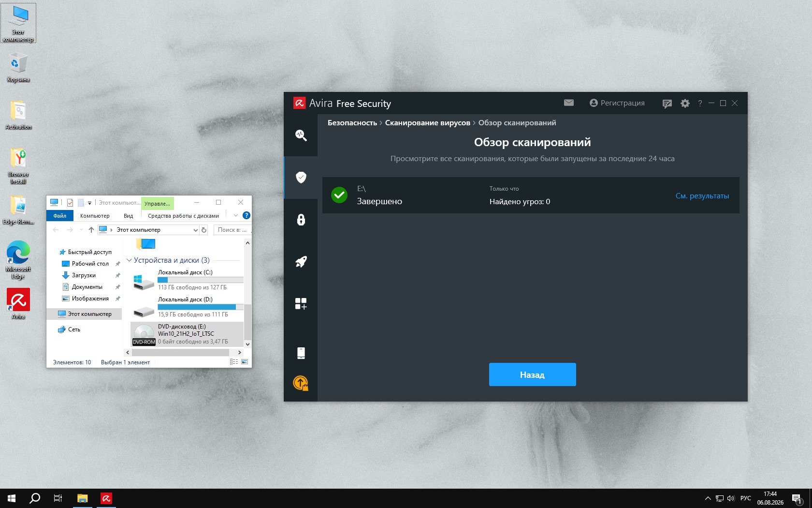Click the Explorer search field
812x508 pixels.
(232, 230)
